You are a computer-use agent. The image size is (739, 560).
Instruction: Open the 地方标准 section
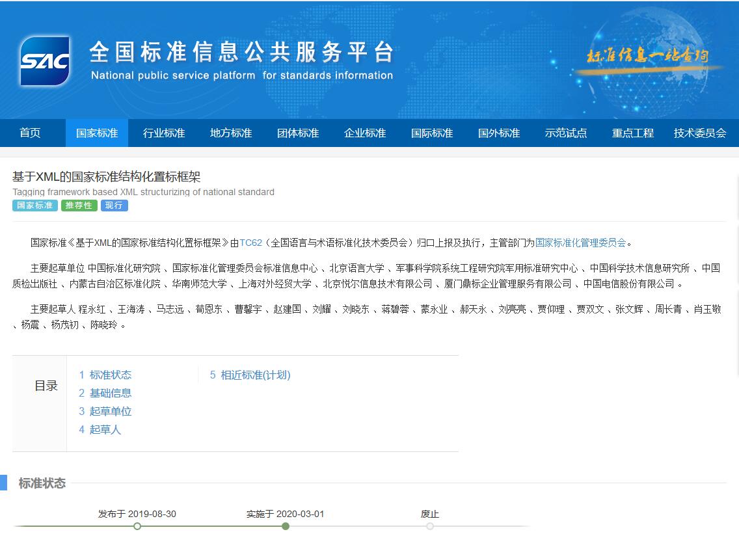click(x=230, y=133)
